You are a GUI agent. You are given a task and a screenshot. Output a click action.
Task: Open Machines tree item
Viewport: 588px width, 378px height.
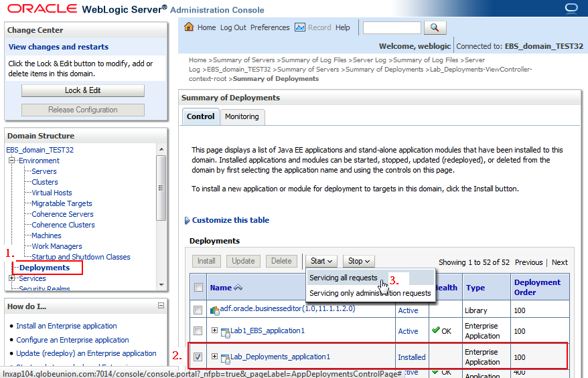(x=46, y=235)
